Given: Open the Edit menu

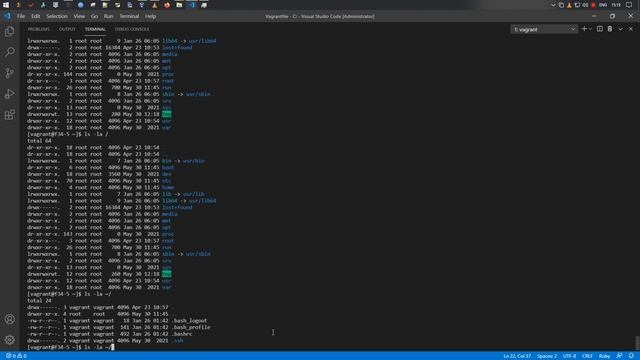Looking at the screenshot, I should click(36, 16).
